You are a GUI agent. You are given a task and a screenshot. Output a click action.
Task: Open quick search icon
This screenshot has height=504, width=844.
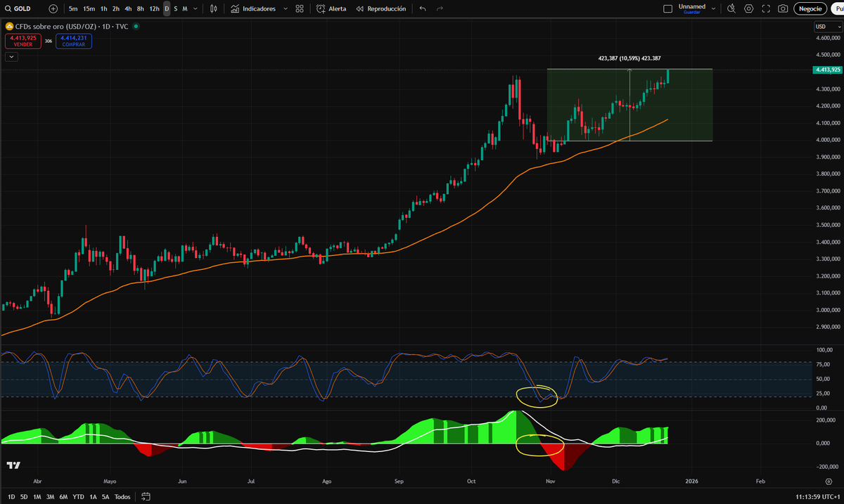tap(731, 8)
